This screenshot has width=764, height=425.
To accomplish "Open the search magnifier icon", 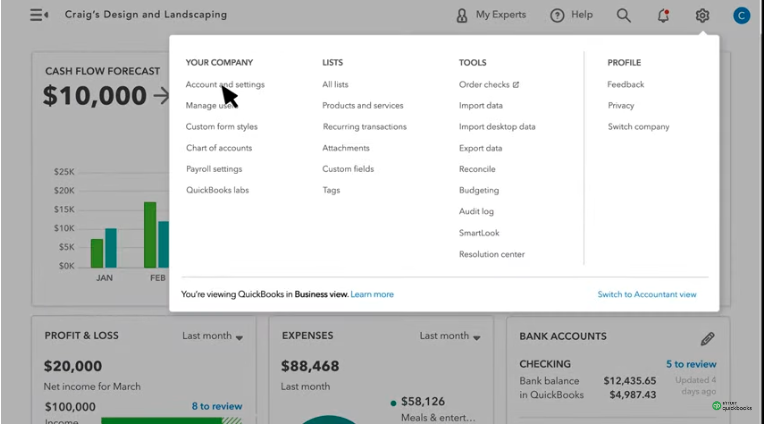I will pyautogui.click(x=624, y=15).
